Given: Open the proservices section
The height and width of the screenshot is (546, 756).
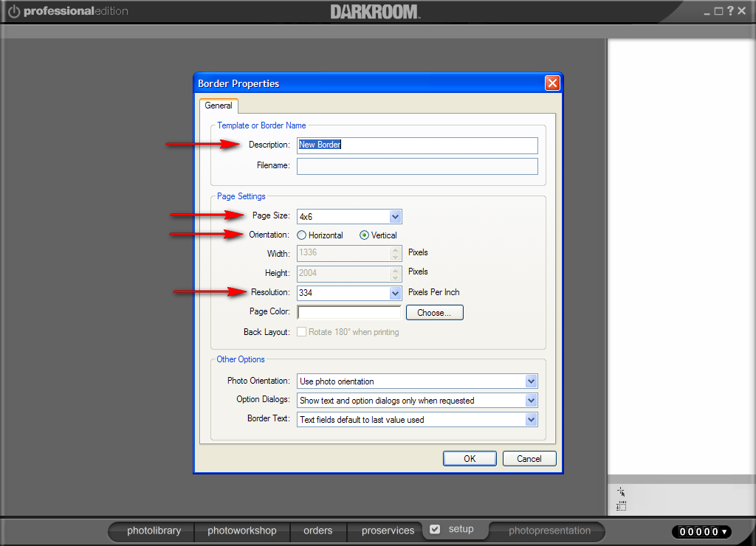Looking at the screenshot, I should [388, 531].
